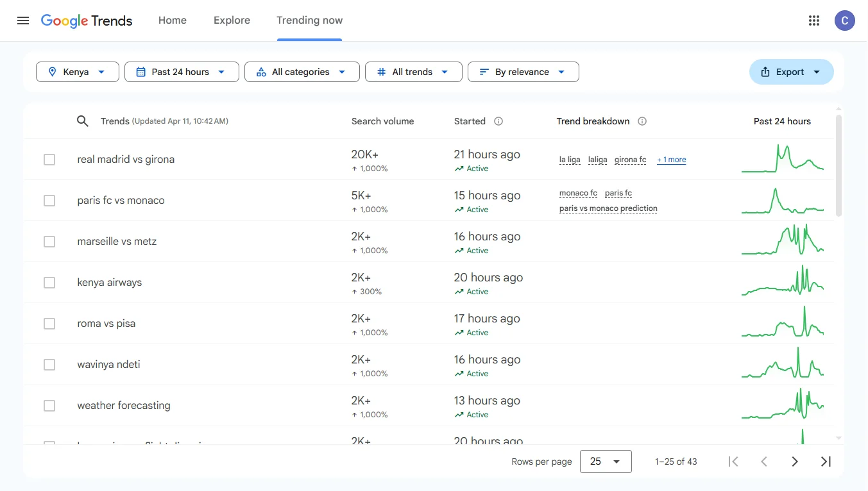Click the categories shapes icon
868x491 pixels.
[261, 72]
